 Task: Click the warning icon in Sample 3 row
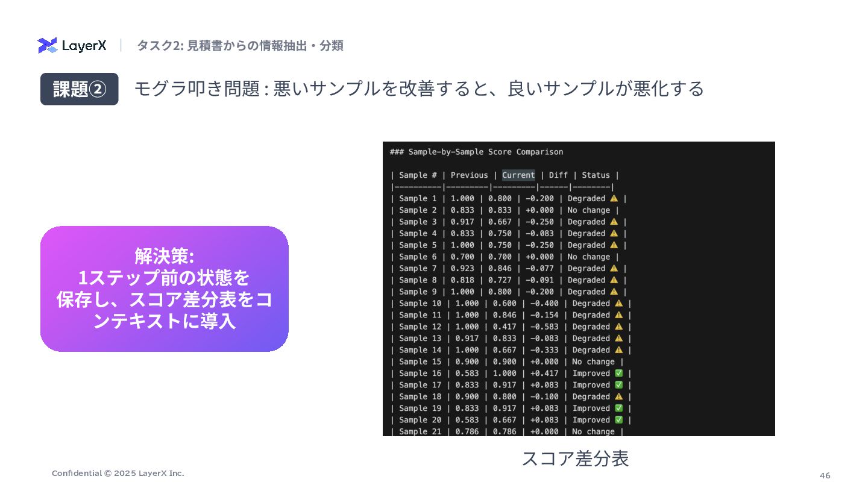click(x=614, y=222)
